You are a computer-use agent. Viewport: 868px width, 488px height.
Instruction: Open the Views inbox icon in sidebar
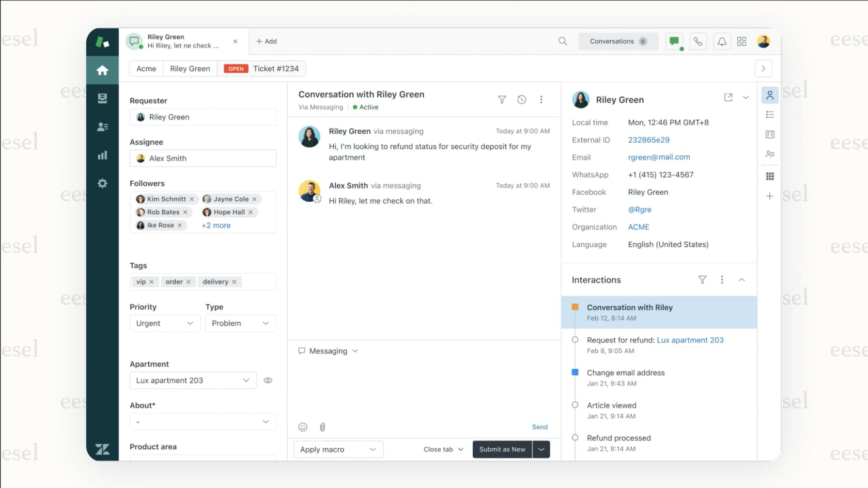(x=102, y=98)
